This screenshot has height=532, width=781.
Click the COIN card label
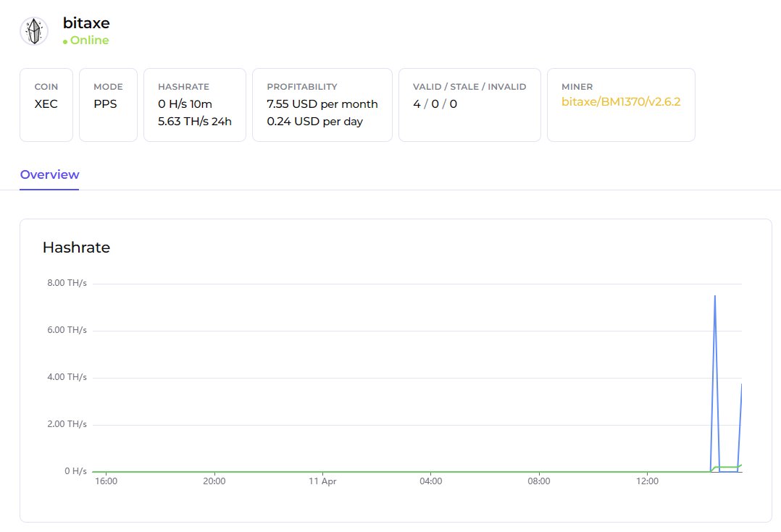click(x=46, y=87)
